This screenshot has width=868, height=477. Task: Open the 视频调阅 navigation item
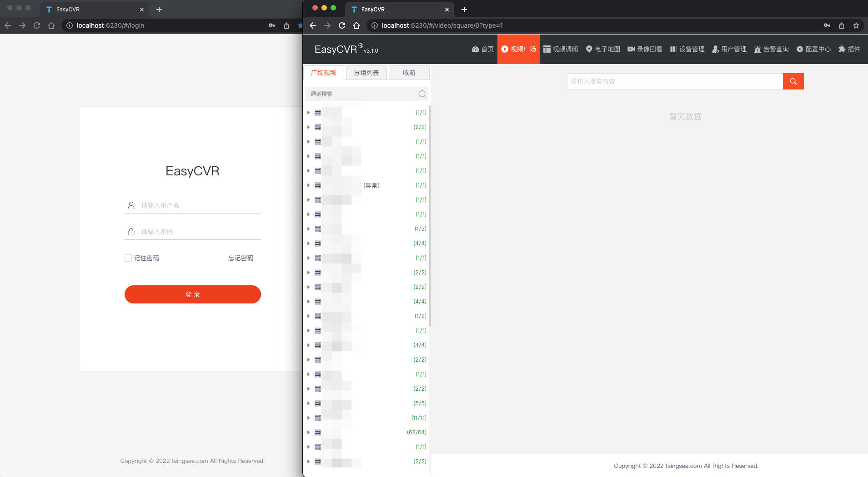561,49
